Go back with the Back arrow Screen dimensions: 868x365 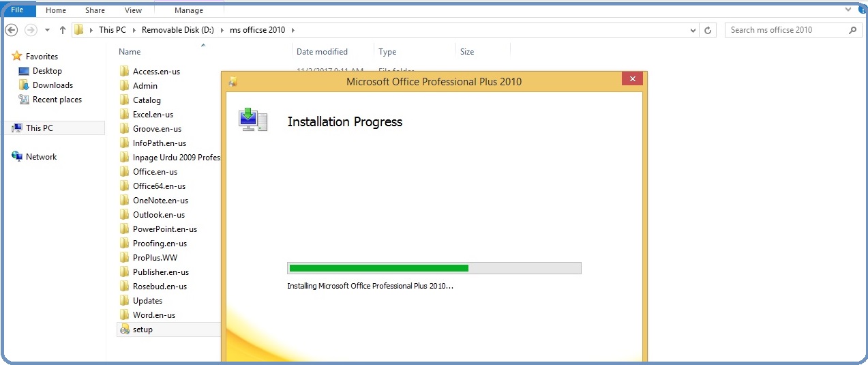pos(12,30)
